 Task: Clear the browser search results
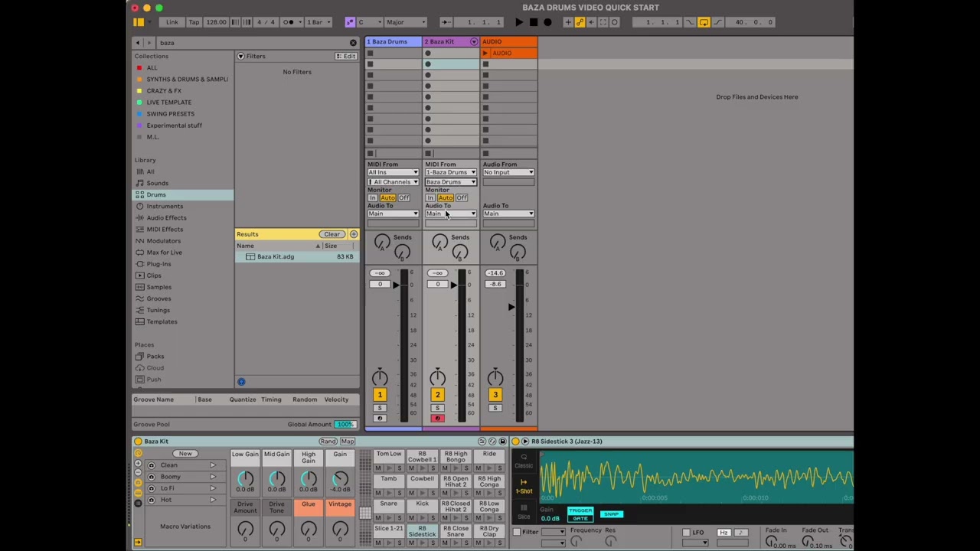tap(332, 234)
